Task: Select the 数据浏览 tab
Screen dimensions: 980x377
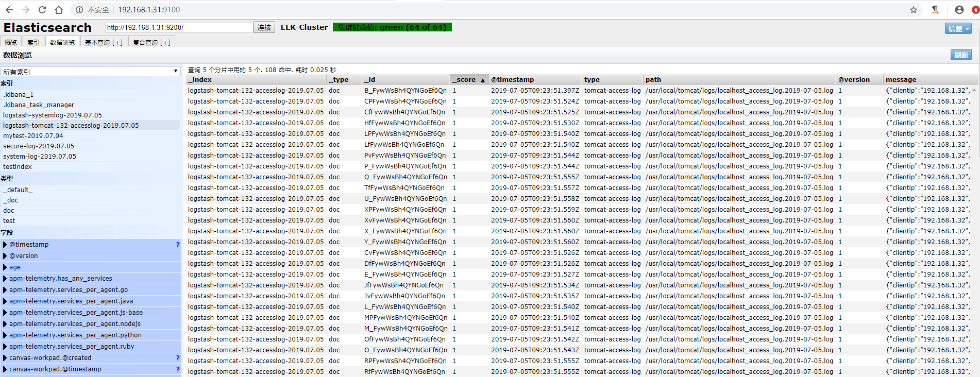Action: pos(62,42)
